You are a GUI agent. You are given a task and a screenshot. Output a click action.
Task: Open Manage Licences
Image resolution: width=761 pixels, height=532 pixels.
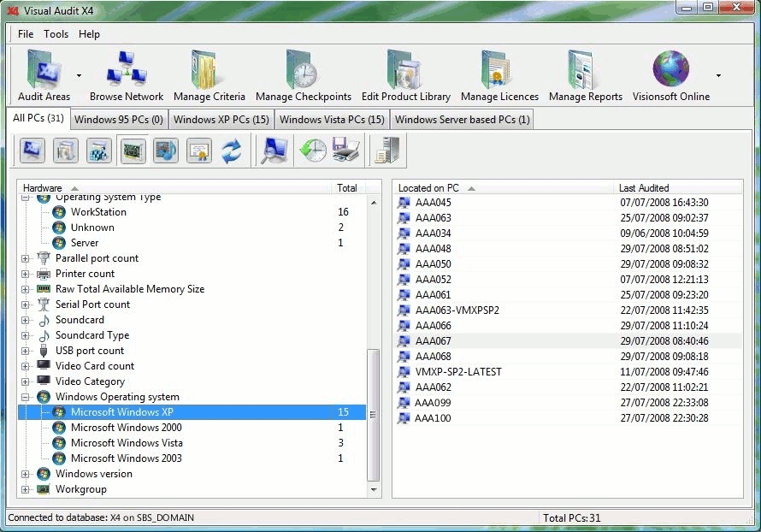coord(499,76)
